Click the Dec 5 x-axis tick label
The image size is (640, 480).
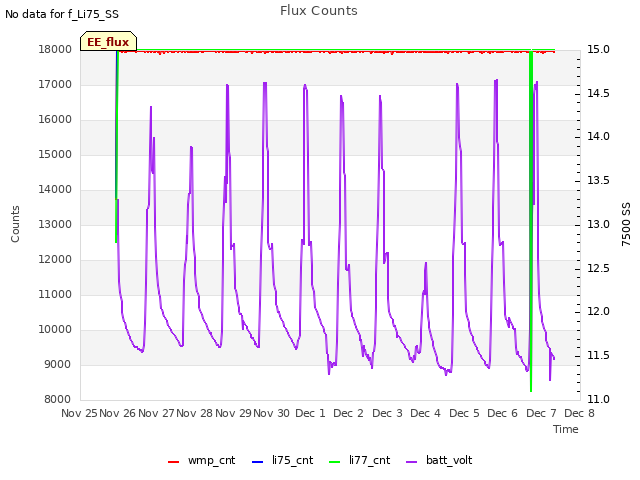(464, 413)
